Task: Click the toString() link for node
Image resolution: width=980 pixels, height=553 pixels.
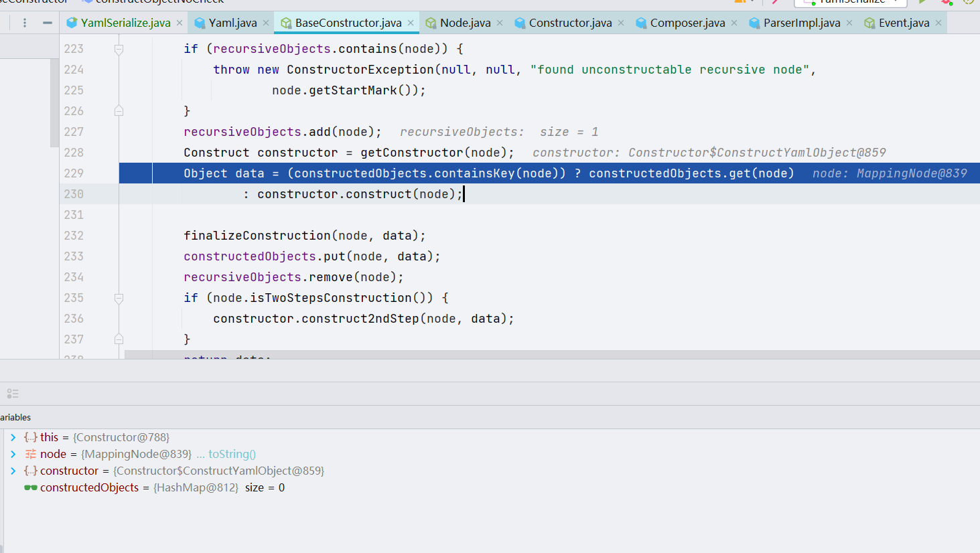Action: (x=232, y=454)
